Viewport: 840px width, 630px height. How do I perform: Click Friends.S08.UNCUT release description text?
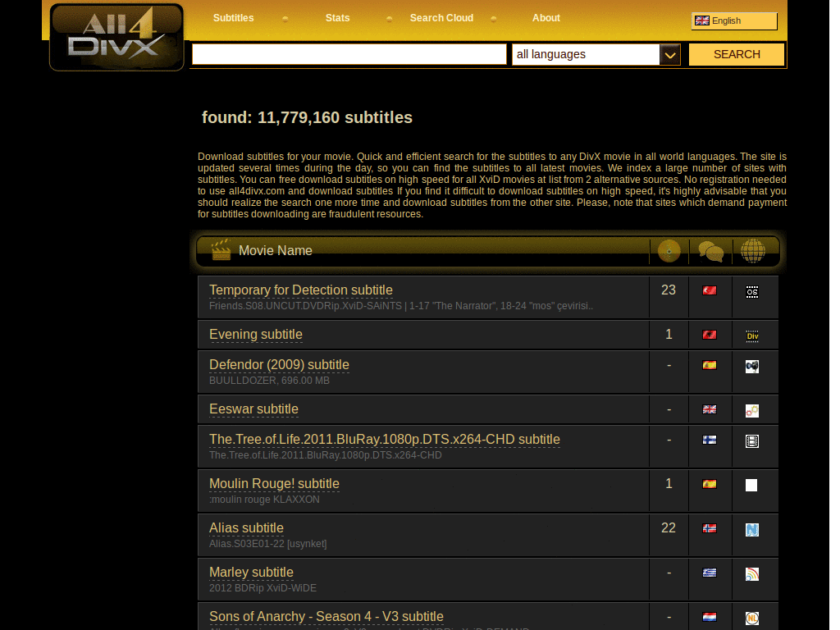tap(400, 306)
